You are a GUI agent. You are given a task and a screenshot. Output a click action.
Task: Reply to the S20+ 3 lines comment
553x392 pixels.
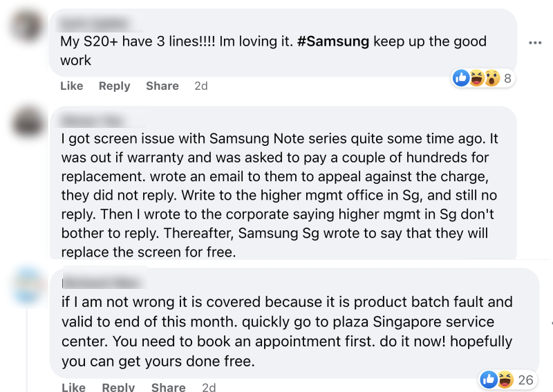pyautogui.click(x=114, y=86)
